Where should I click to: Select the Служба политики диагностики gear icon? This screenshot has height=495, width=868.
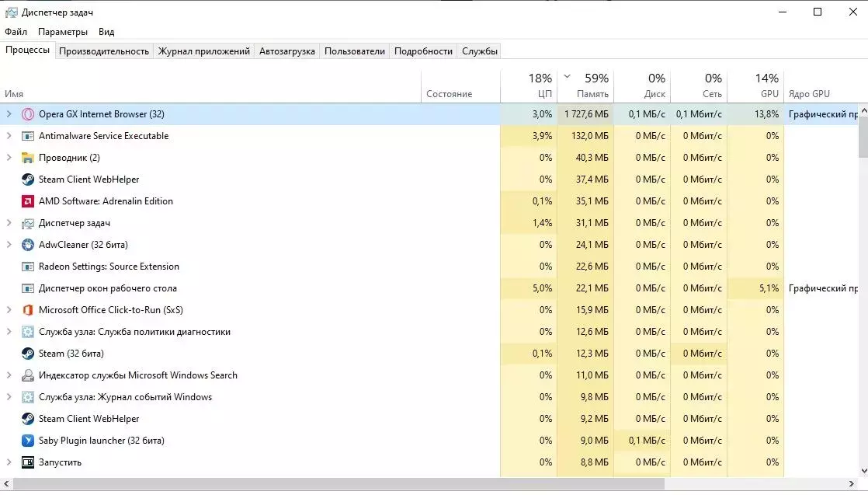(28, 332)
